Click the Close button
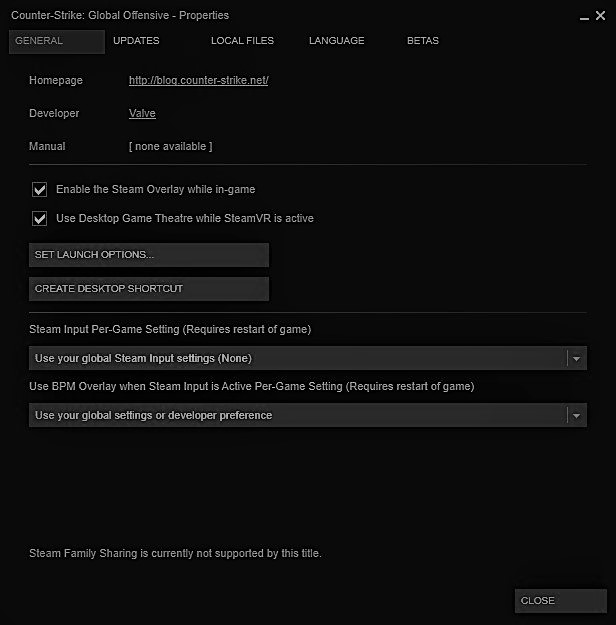This screenshot has width=616, height=625. point(561,601)
